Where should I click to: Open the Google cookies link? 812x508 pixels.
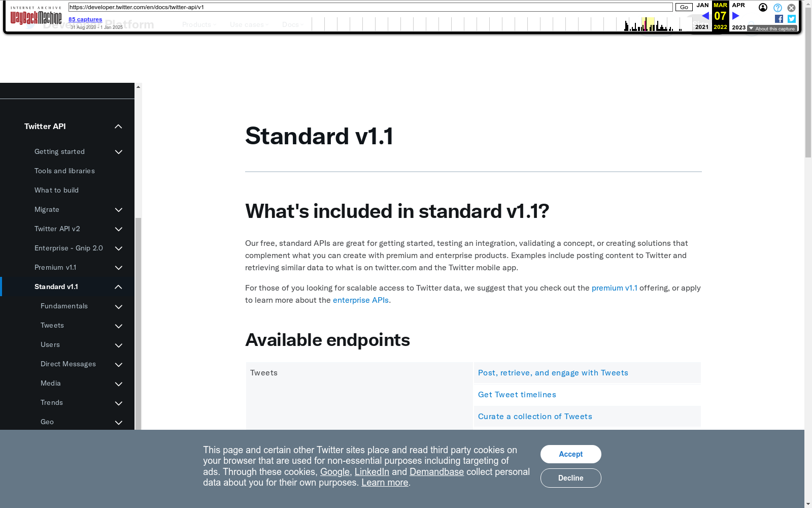pos(335,472)
